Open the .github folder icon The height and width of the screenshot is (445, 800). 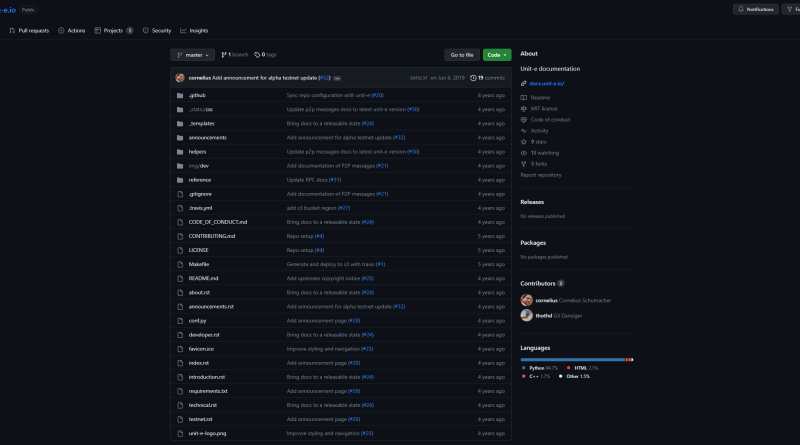coord(180,95)
